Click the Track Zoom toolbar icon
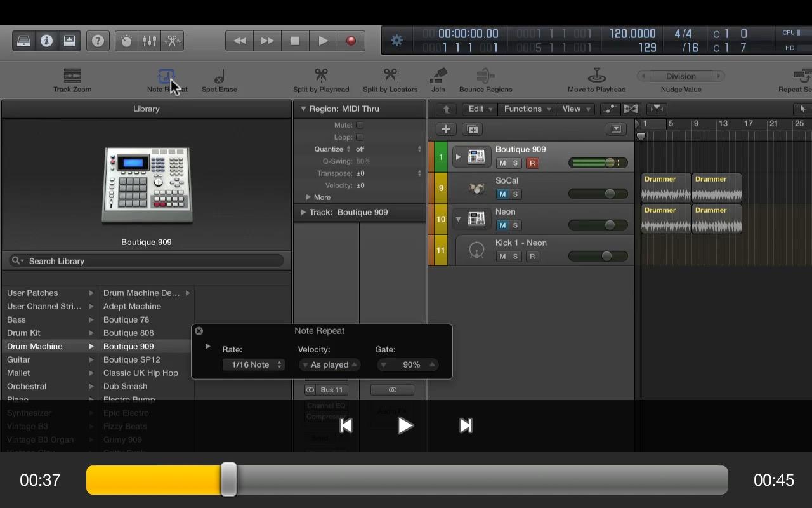This screenshot has width=812, height=508. point(72,76)
